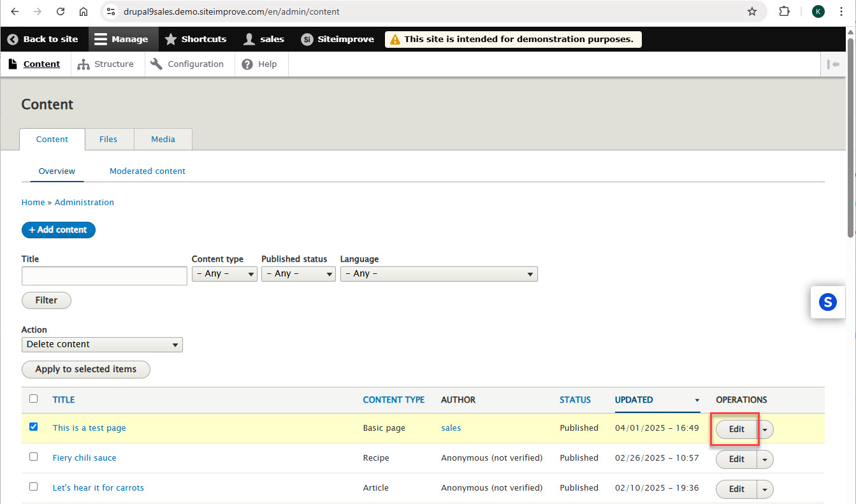Expand the Edit operations dropdown for 'Fiery chili sauce'
The width and height of the screenshot is (856, 504).
[764, 459]
